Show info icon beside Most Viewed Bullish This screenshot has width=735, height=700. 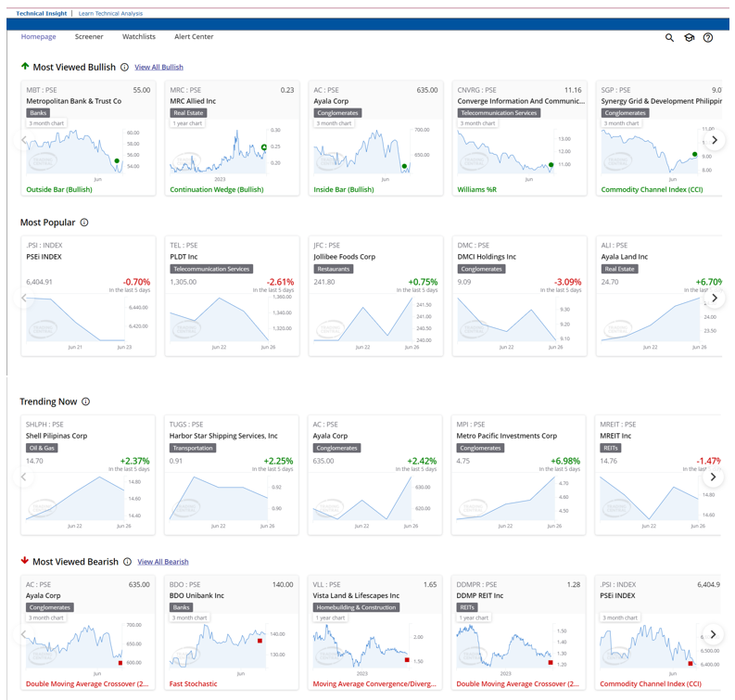pyautogui.click(x=124, y=67)
